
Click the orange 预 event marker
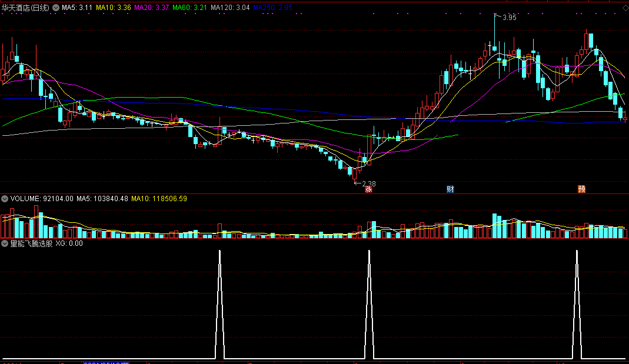pos(581,189)
